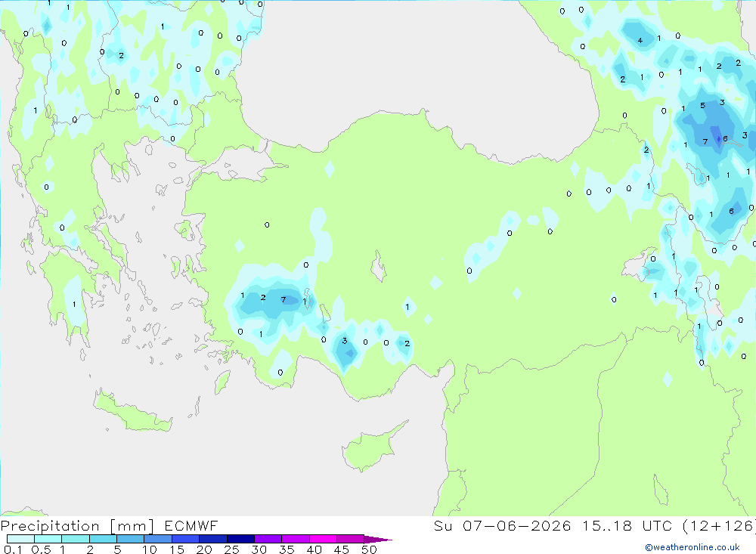The height and width of the screenshot is (554, 756).
Task: Click the 'Precipitation [mm]' title text
Action: point(77,526)
